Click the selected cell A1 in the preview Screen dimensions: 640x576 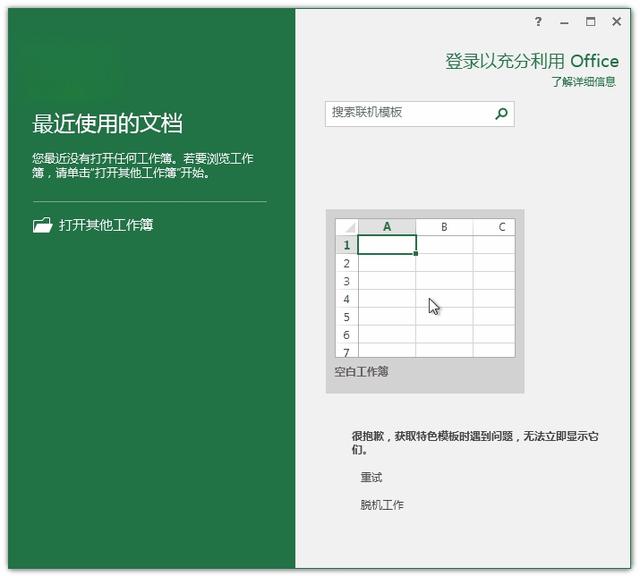pyautogui.click(x=387, y=245)
